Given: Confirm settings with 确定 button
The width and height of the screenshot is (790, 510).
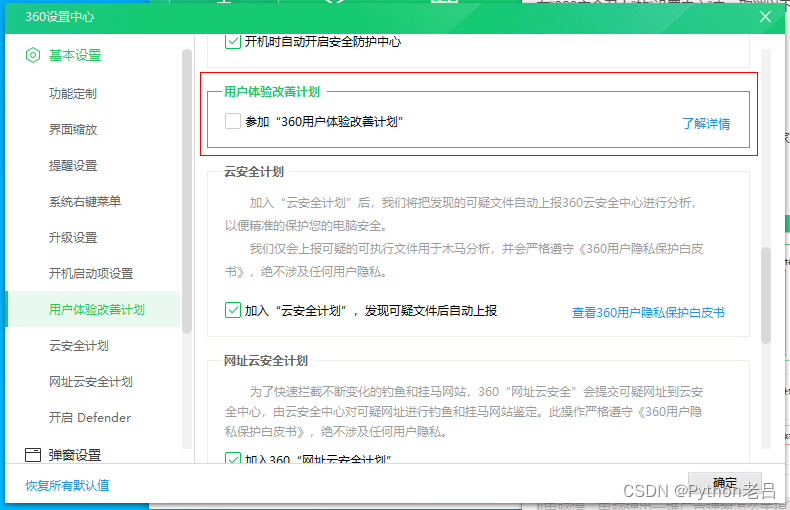Looking at the screenshot, I should coord(725,483).
